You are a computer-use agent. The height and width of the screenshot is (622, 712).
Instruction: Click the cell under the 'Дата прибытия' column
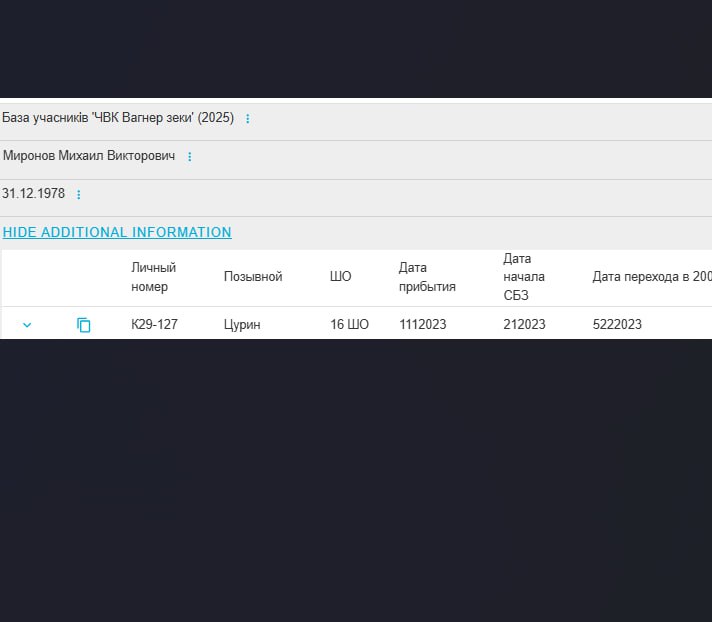pyautogui.click(x=422, y=325)
